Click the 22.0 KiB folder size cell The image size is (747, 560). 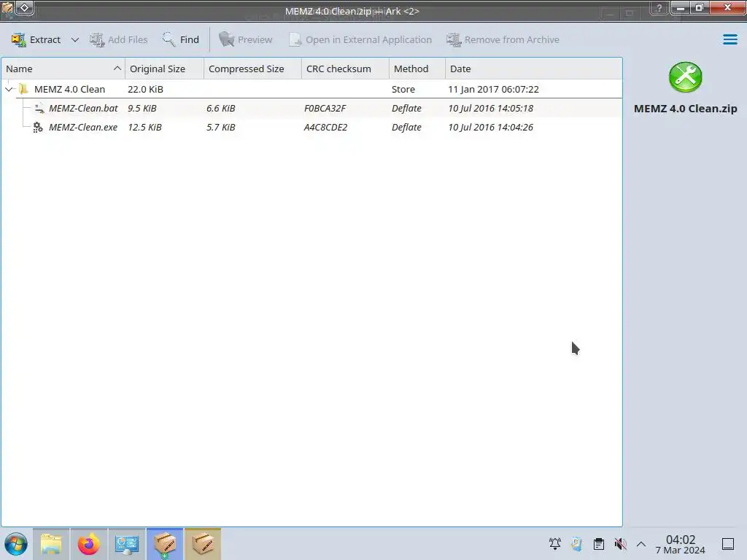point(145,89)
